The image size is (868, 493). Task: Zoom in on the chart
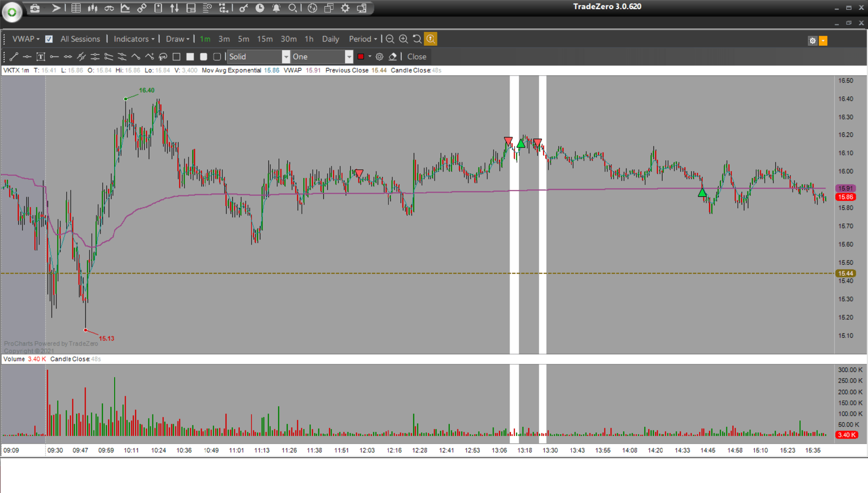pos(404,39)
